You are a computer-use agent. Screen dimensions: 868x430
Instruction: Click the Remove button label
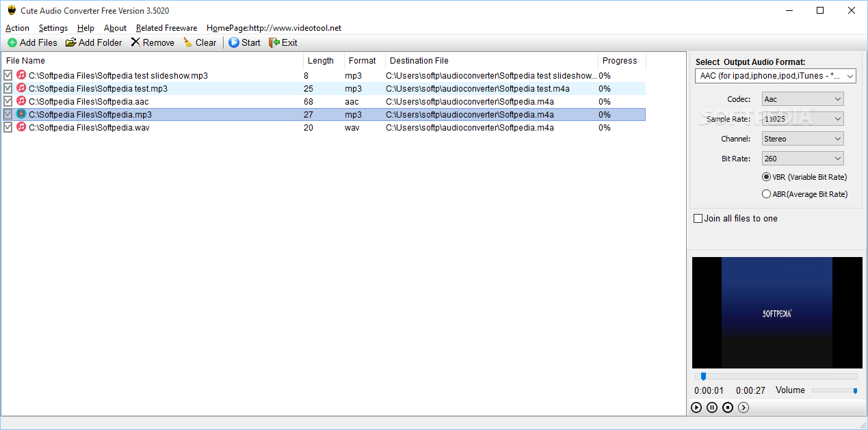pos(159,42)
